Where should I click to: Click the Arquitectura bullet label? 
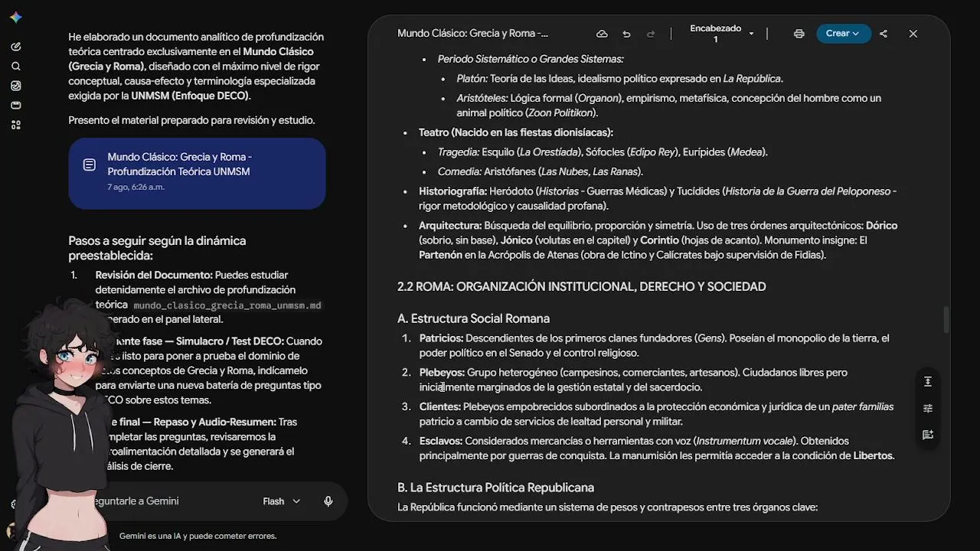(450, 226)
